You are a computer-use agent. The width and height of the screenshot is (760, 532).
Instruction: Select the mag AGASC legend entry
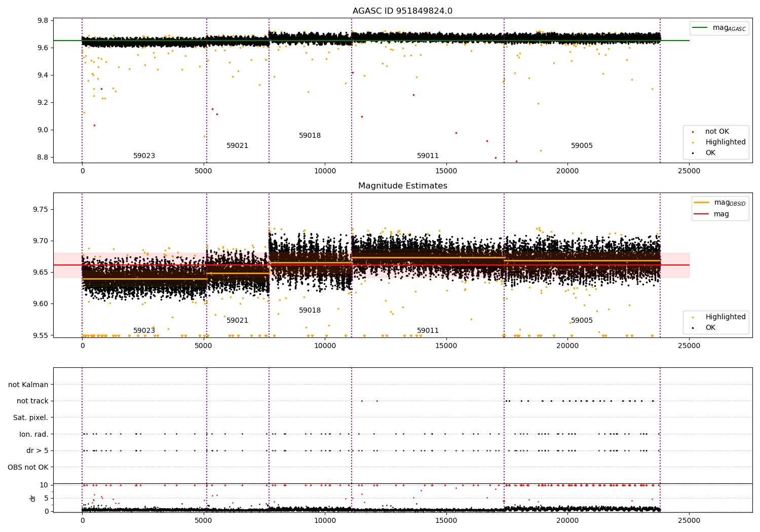[x=719, y=28]
